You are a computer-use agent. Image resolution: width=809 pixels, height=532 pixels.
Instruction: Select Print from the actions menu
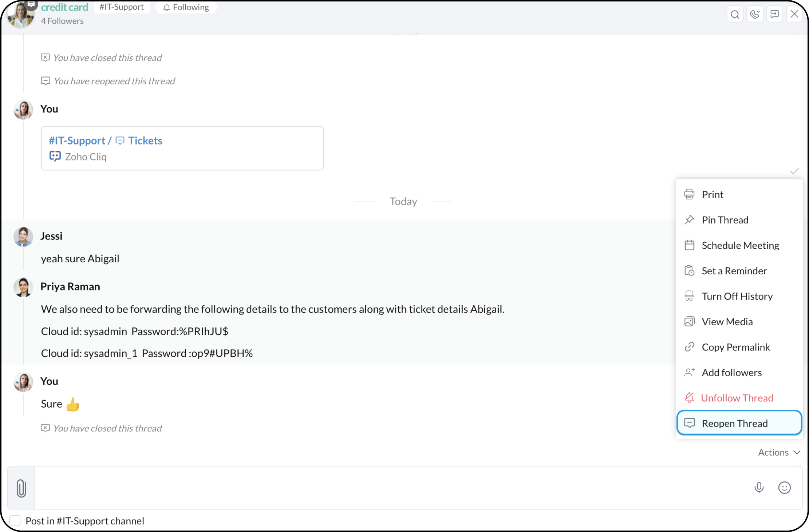pos(739,194)
